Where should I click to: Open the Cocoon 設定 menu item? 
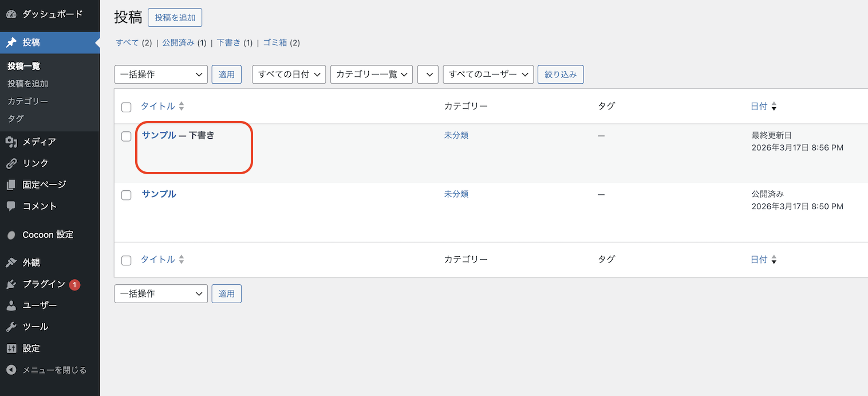[x=48, y=235]
